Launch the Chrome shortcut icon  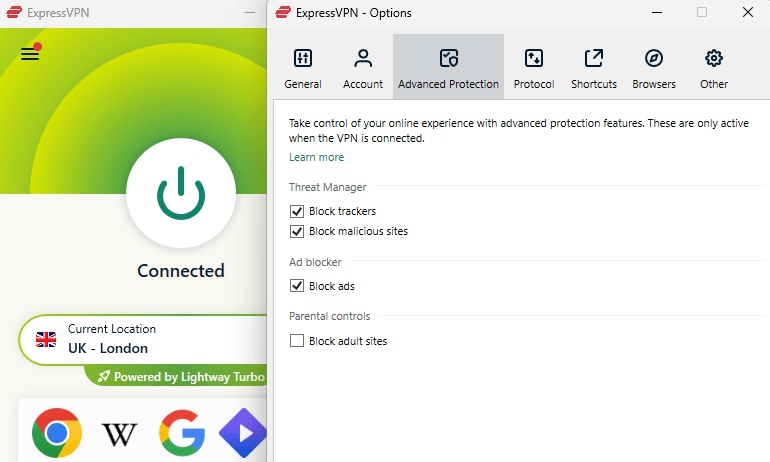pos(57,433)
